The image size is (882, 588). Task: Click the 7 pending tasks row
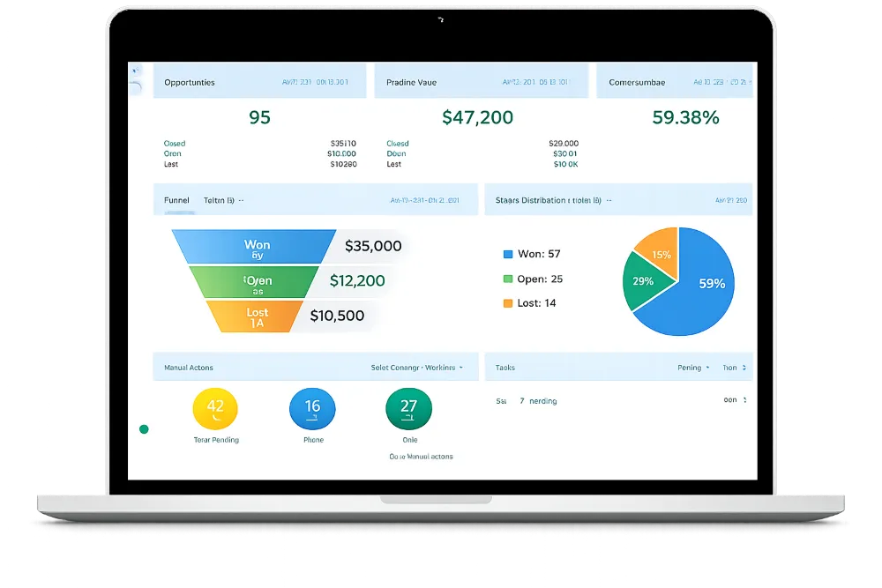tap(622, 401)
